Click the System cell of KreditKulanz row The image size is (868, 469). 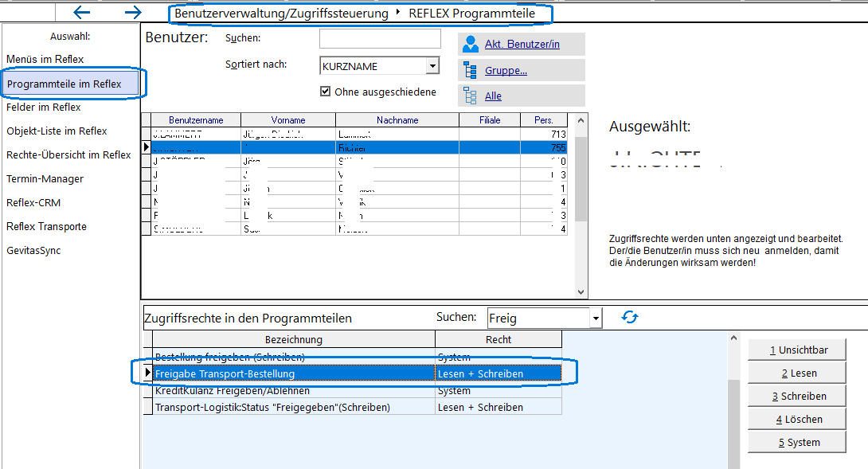click(499, 391)
